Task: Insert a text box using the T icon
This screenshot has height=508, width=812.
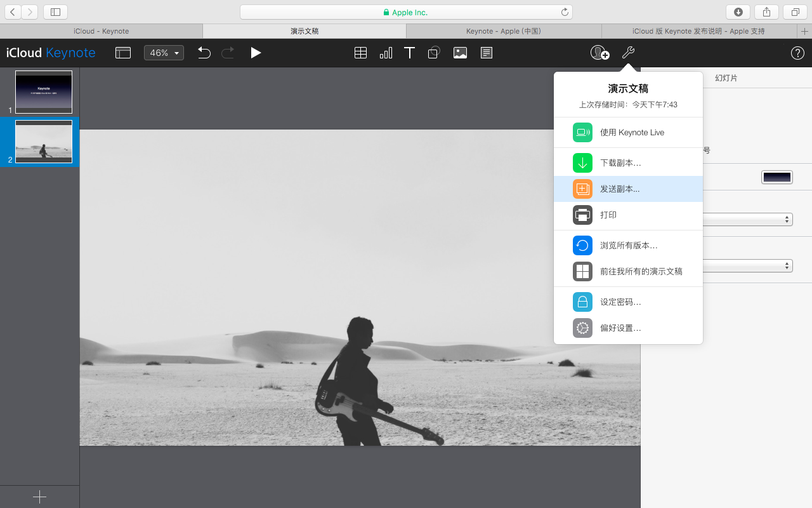Action: click(409, 53)
